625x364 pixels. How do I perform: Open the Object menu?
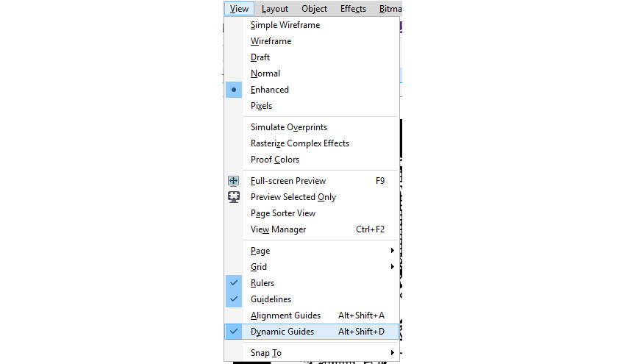pos(314,9)
